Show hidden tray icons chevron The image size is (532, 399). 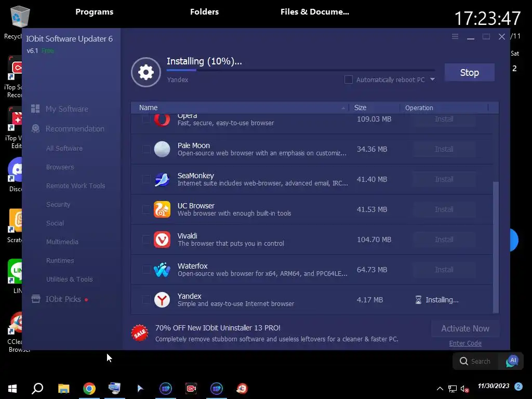440,389
